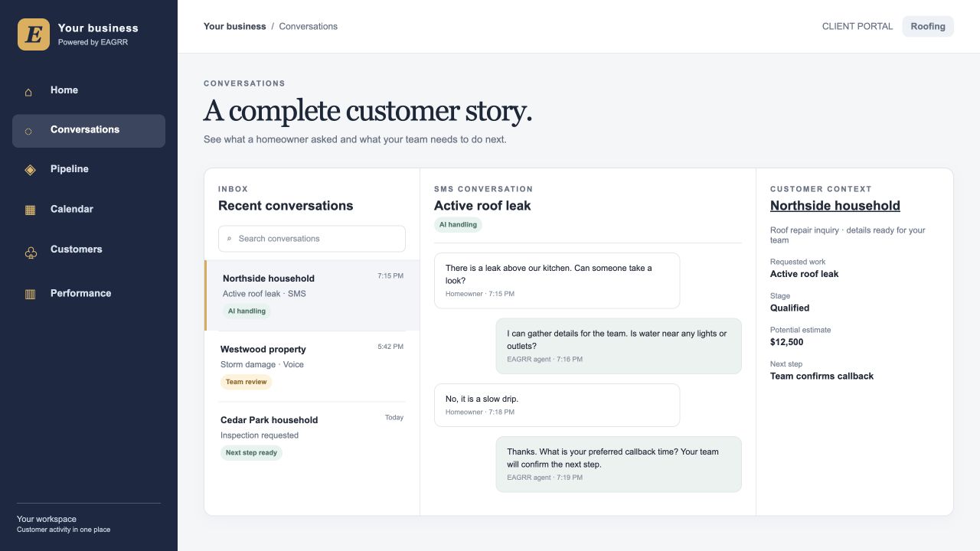This screenshot has width=980, height=551.
Task: Click the Customers club icon
Action: point(31,253)
